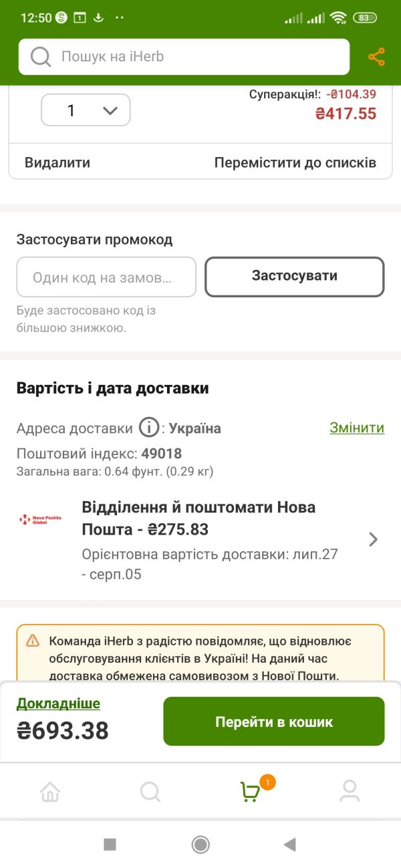Tap Видалити to remove the item
The image size is (401, 868).
tap(57, 162)
